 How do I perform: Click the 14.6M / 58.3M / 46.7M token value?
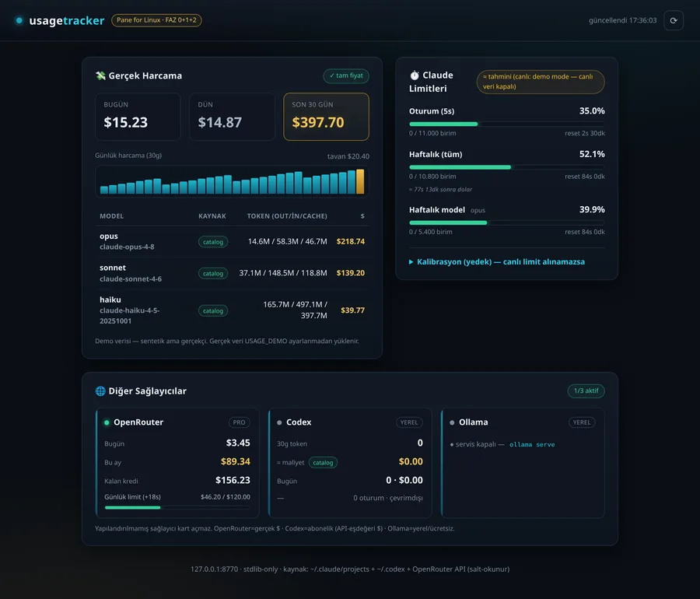pos(288,241)
